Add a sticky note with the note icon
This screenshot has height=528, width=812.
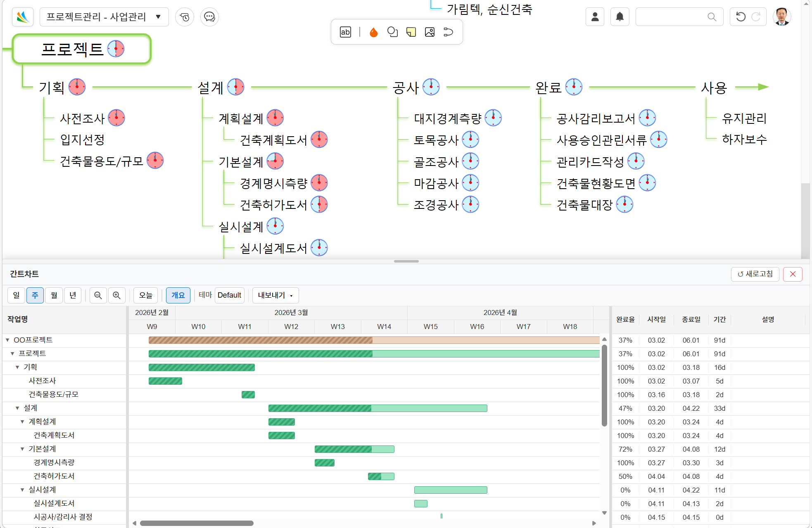pyautogui.click(x=411, y=32)
